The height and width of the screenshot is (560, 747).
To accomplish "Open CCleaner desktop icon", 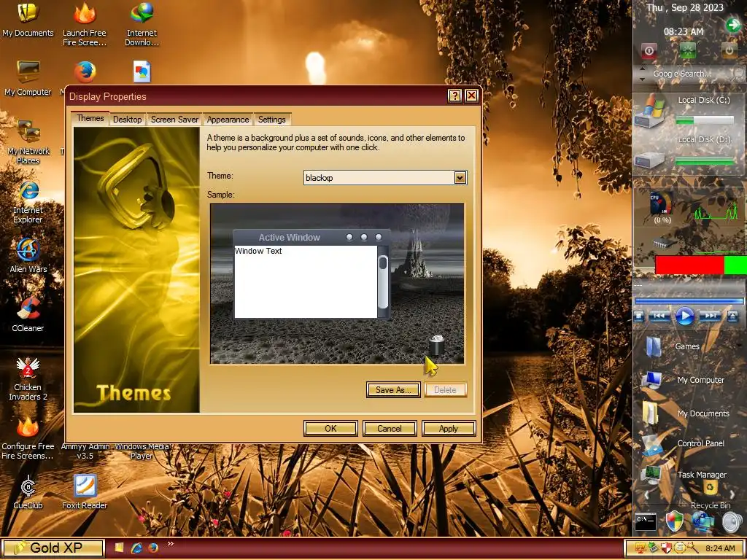I will point(28,315).
